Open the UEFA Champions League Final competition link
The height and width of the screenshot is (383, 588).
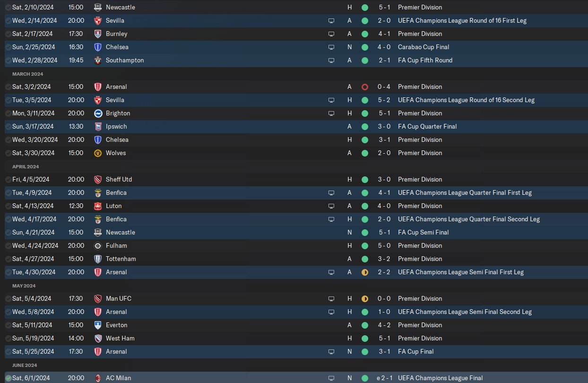pyautogui.click(x=440, y=378)
